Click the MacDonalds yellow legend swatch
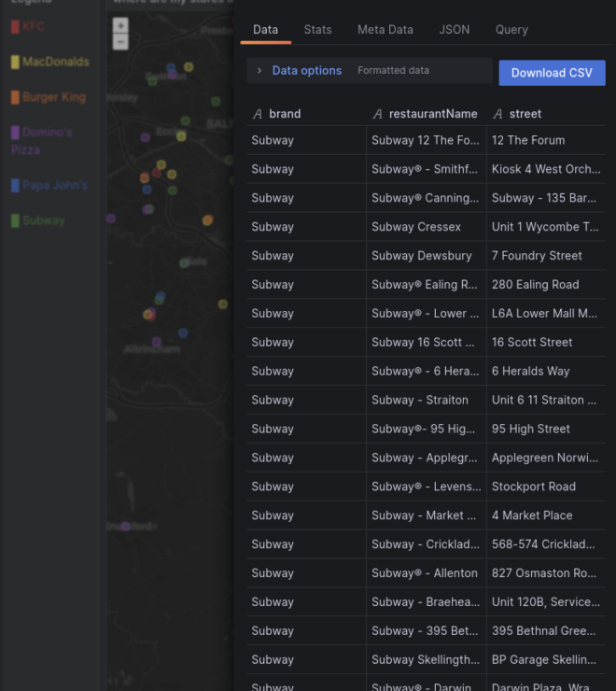 [15, 62]
